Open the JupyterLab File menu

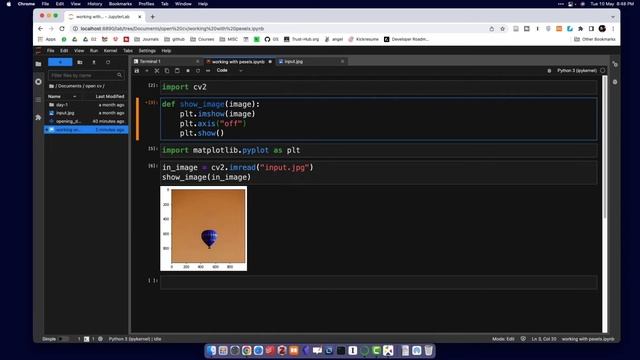[51, 51]
